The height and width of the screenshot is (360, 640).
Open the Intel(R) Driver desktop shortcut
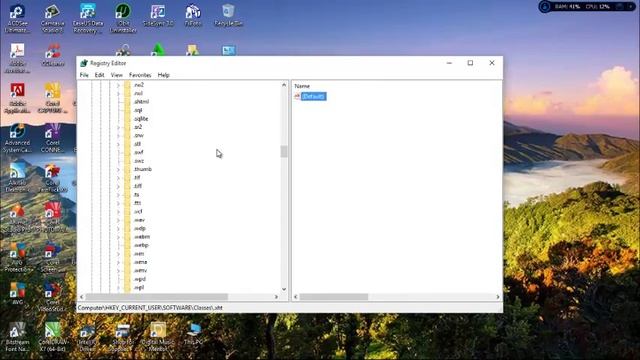point(87,337)
